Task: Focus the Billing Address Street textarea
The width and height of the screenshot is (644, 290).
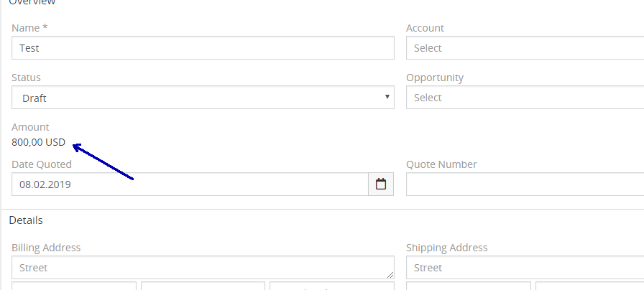Action: pos(203,268)
